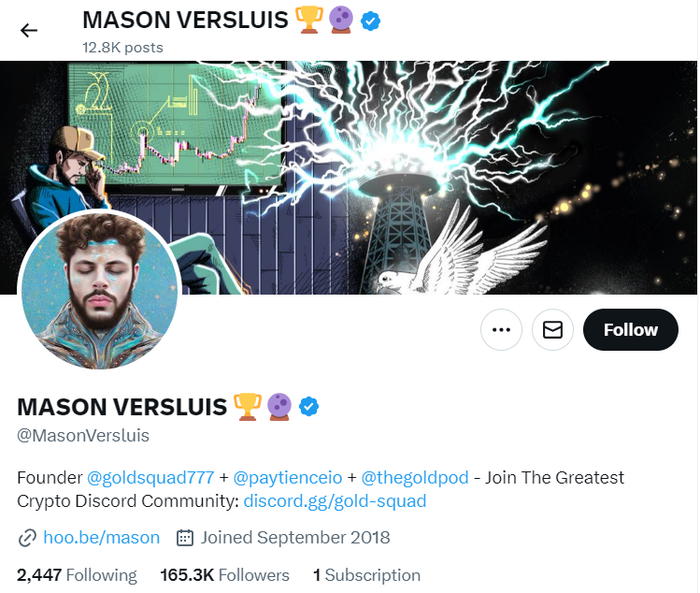This screenshot has height=593, width=700.
Task: Click the trophy emoji next to profile name
Action: click(x=248, y=407)
